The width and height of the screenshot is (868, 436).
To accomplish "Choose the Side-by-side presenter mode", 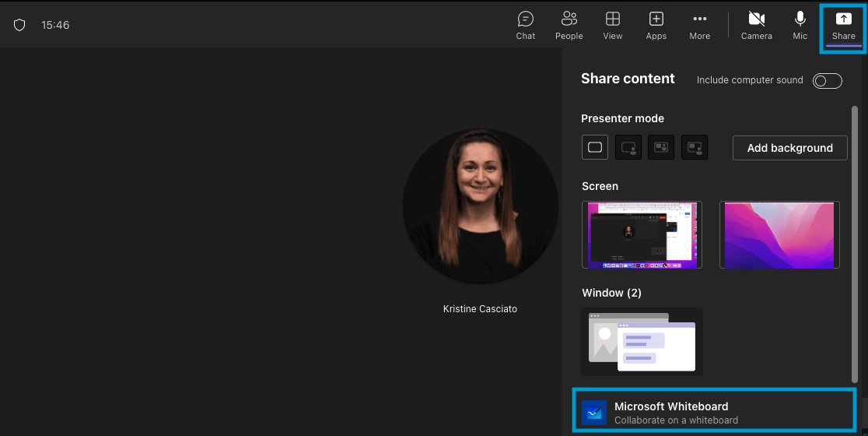I will click(661, 147).
